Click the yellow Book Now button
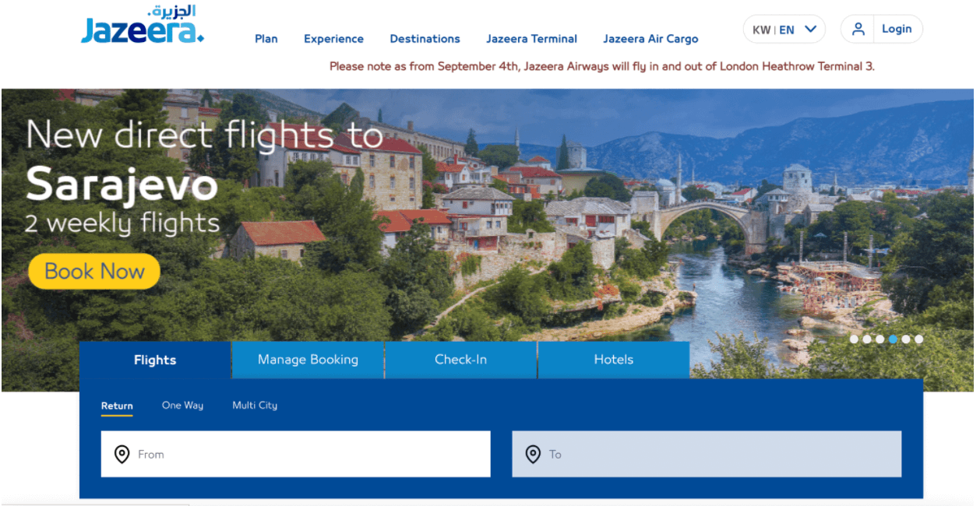 click(x=94, y=271)
